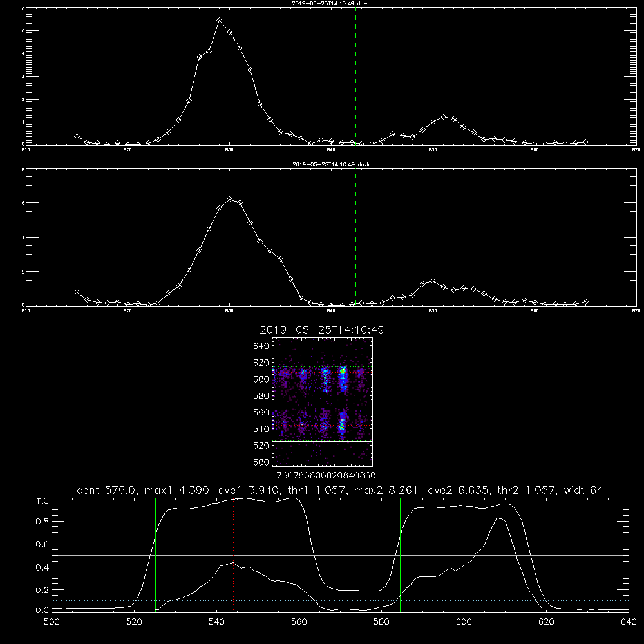Click the '620' label on bottom plot x-axis
644x644 pixels.
point(546,622)
